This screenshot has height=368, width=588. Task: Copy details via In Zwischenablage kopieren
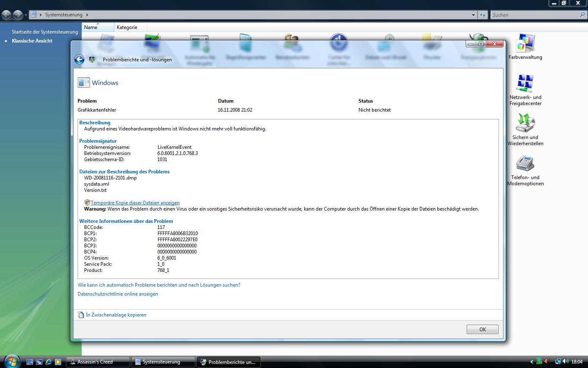pos(116,315)
